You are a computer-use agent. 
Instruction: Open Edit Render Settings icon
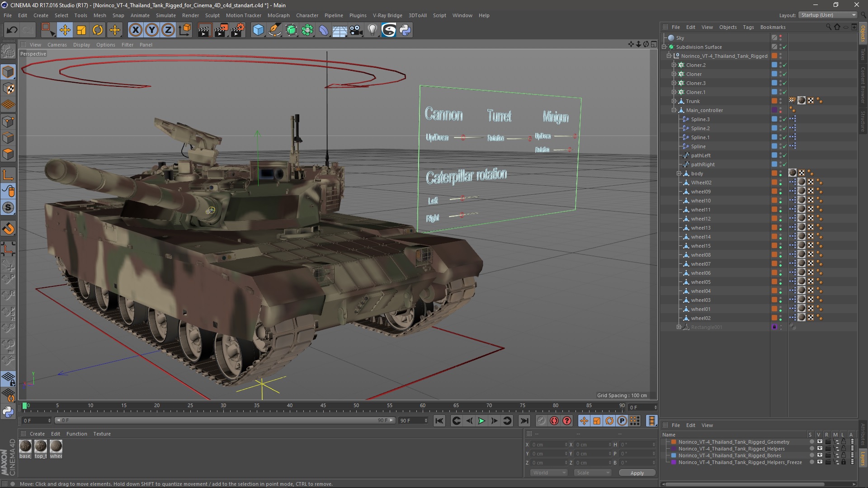click(x=238, y=30)
